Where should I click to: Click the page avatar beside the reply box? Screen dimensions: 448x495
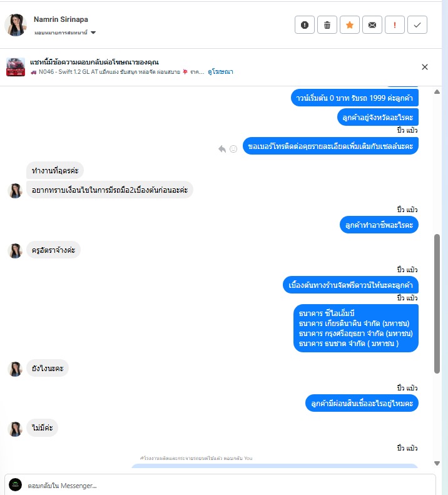click(x=15, y=484)
